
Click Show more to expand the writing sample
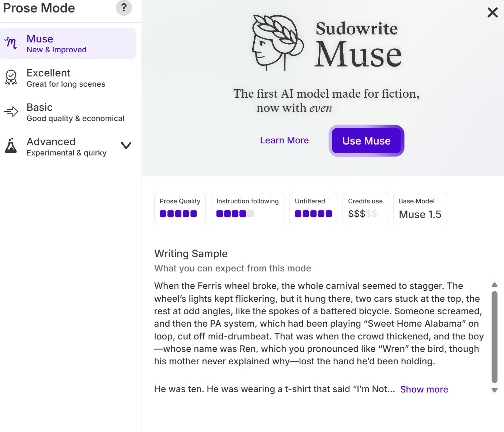point(424,389)
